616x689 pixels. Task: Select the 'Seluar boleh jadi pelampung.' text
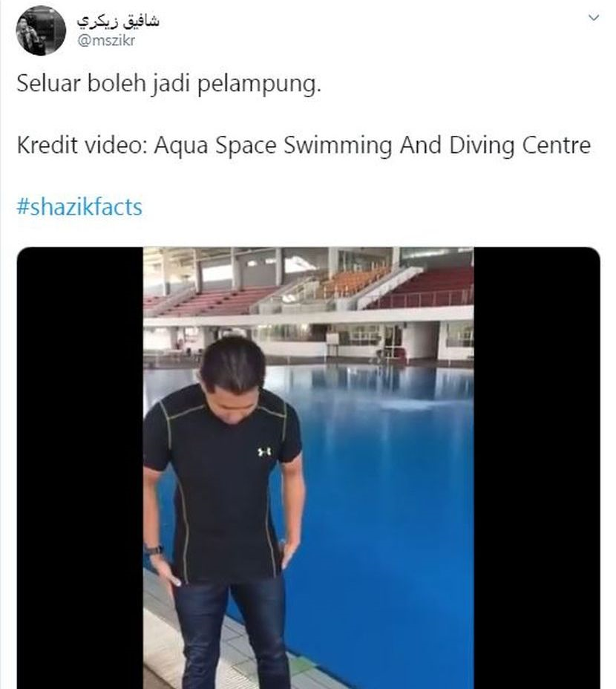click(168, 83)
